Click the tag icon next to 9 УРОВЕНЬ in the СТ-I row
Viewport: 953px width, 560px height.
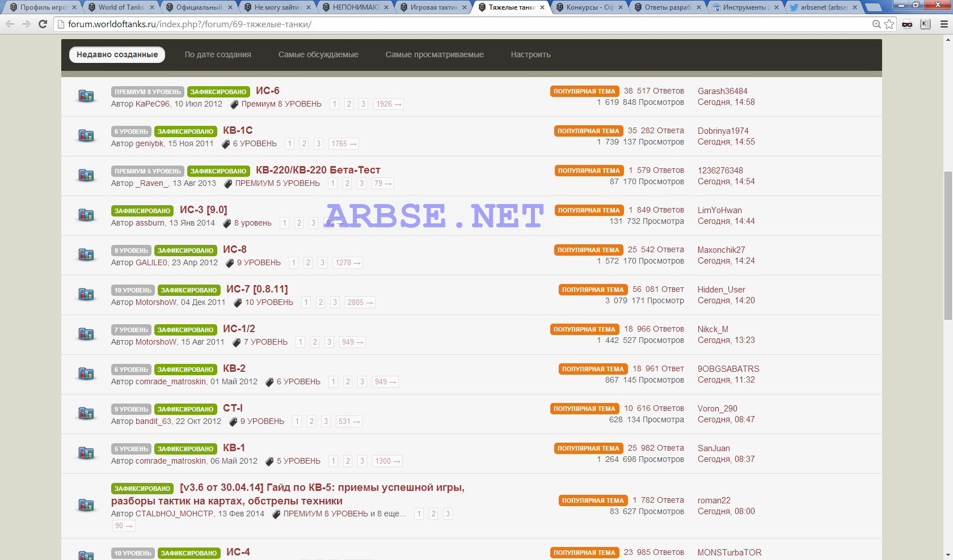pos(233,422)
